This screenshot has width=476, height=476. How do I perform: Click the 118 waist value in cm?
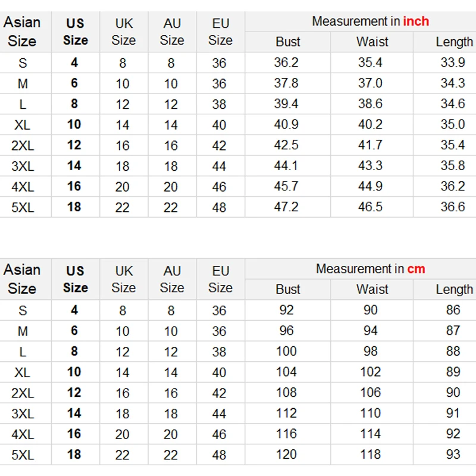coord(370,455)
